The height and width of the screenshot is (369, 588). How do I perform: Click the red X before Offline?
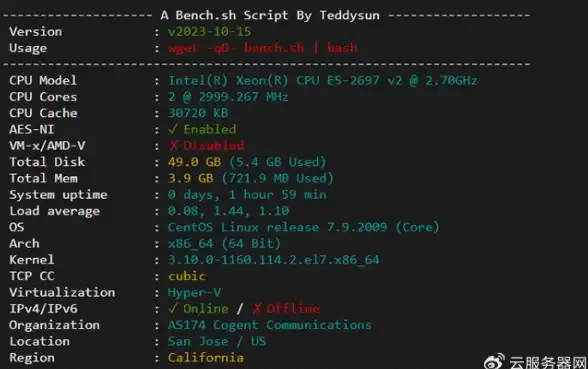point(256,309)
